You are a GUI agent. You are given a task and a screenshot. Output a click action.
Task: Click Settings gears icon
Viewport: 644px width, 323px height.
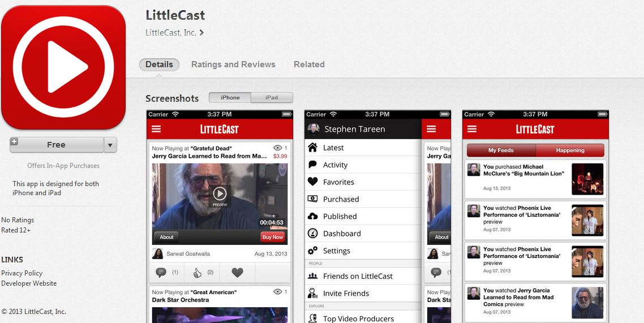312,251
